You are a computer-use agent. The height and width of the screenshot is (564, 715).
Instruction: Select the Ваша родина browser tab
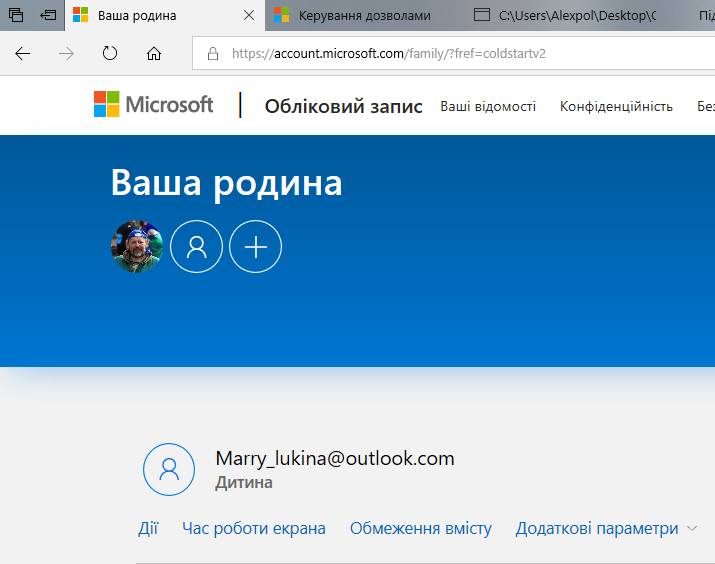(x=165, y=16)
